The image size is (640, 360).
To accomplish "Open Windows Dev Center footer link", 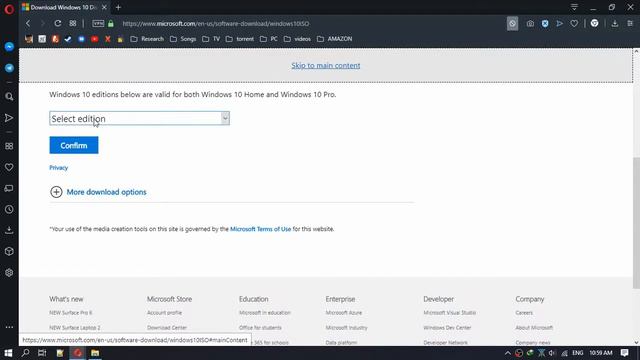I will tap(447, 328).
